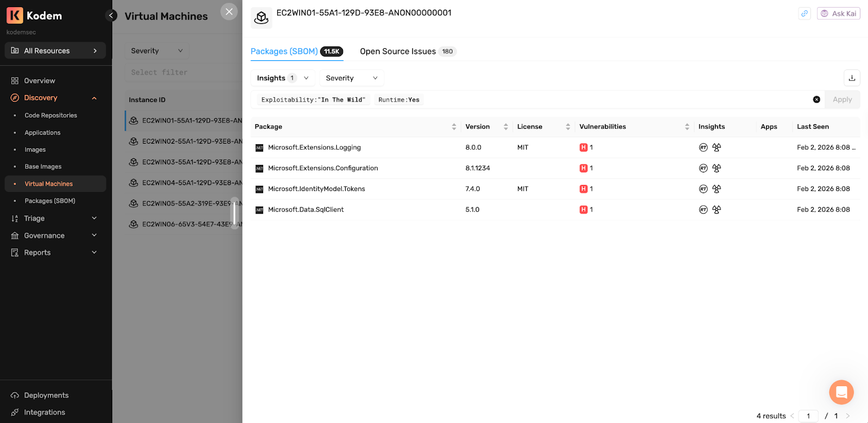Select Virtual Machines in sidebar
The width and height of the screenshot is (868, 423).
(55, 184)
